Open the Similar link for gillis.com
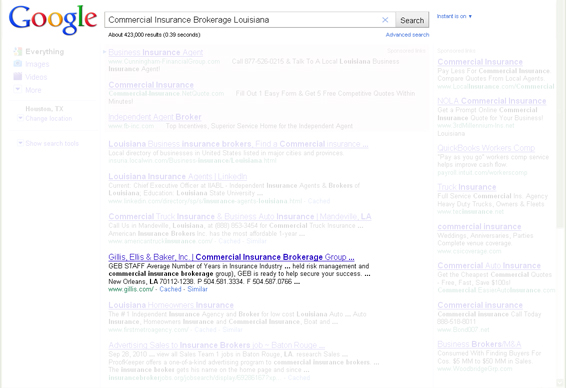The width and height of the screenshot is (566, 388). tap(197, 289)
